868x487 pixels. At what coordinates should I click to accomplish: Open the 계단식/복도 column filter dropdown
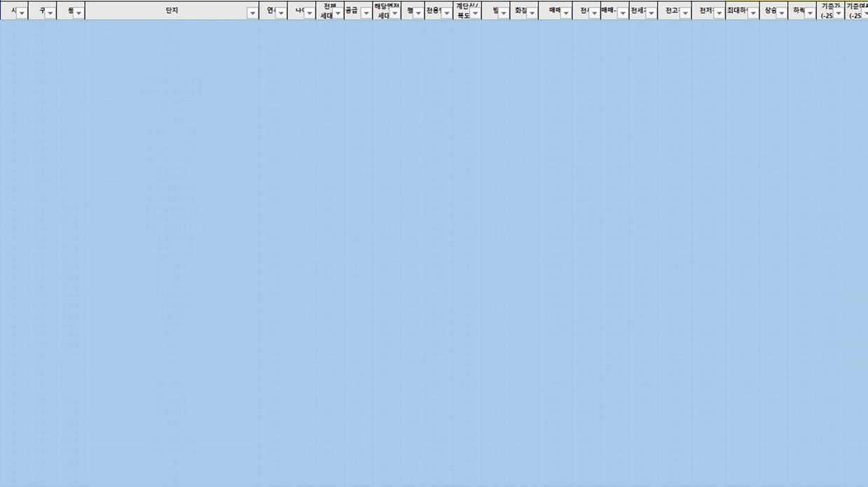click(x=476, y=13)
